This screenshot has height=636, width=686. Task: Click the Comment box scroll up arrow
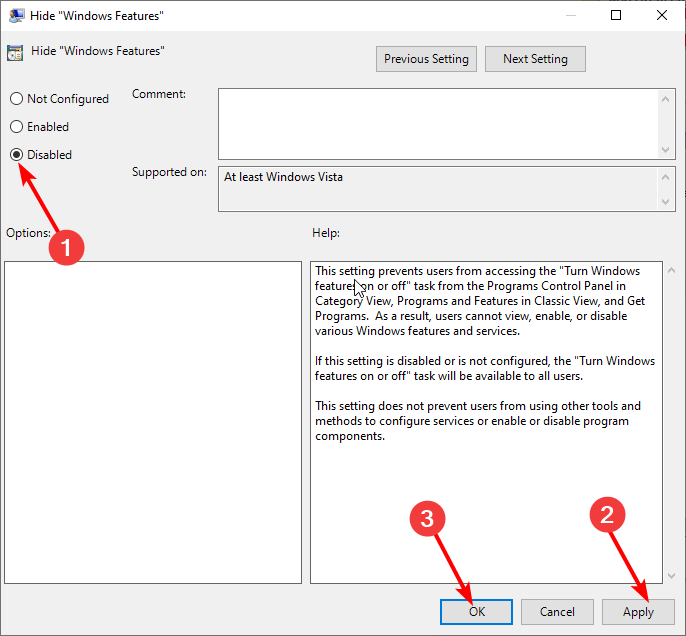(x=665, y=99)
